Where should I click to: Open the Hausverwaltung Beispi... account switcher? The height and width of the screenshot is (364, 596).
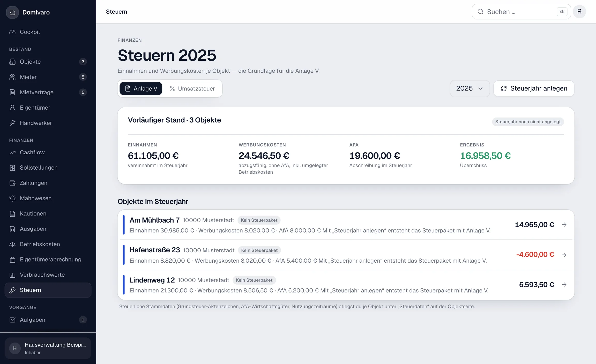pos(48,348)
